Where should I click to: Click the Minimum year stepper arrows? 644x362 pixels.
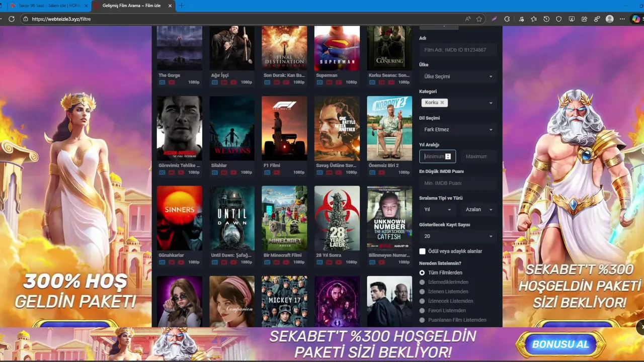pyautogui.click(x=448, y=156)
